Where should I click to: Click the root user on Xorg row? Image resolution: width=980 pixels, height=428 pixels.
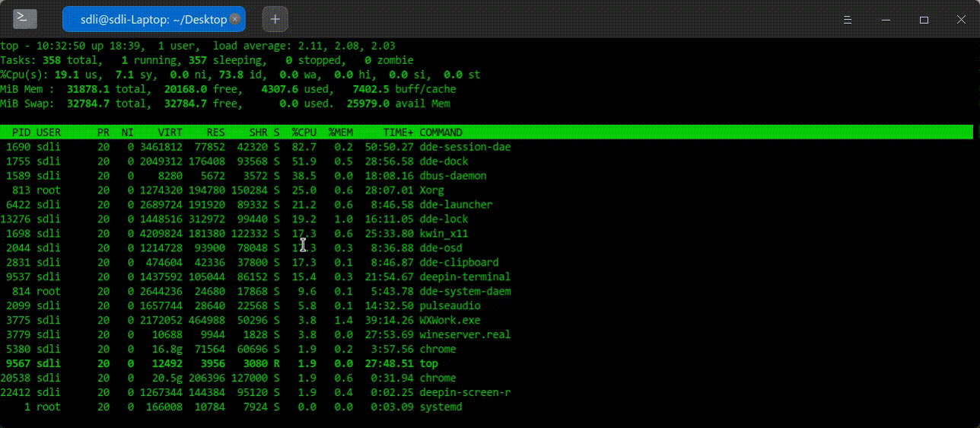(49, 190)
